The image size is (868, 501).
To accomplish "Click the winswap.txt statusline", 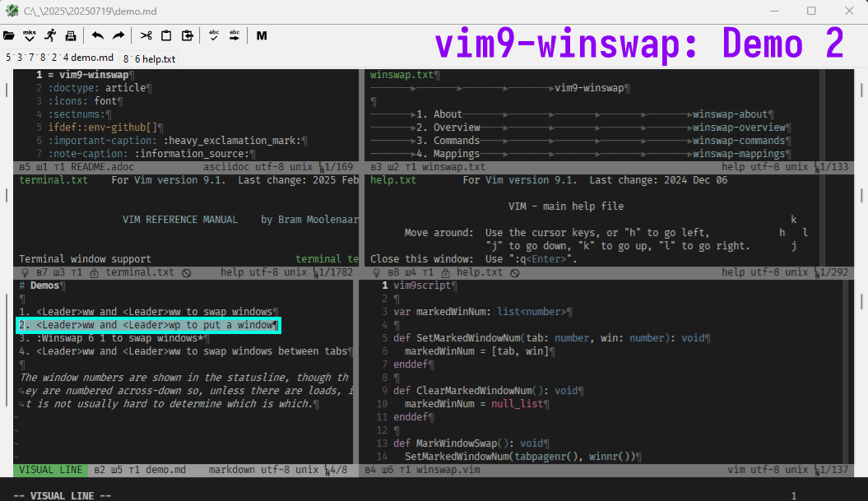I will click(x=609, y=167).
